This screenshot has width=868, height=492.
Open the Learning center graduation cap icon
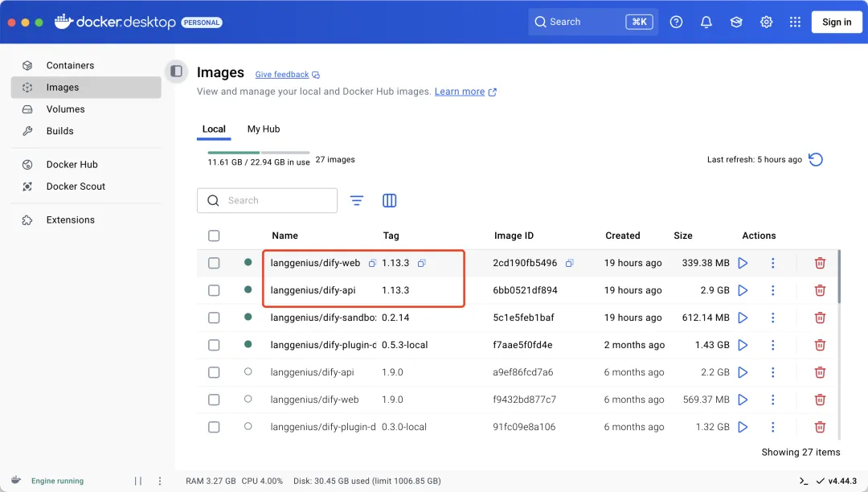[x=735, y=23]
